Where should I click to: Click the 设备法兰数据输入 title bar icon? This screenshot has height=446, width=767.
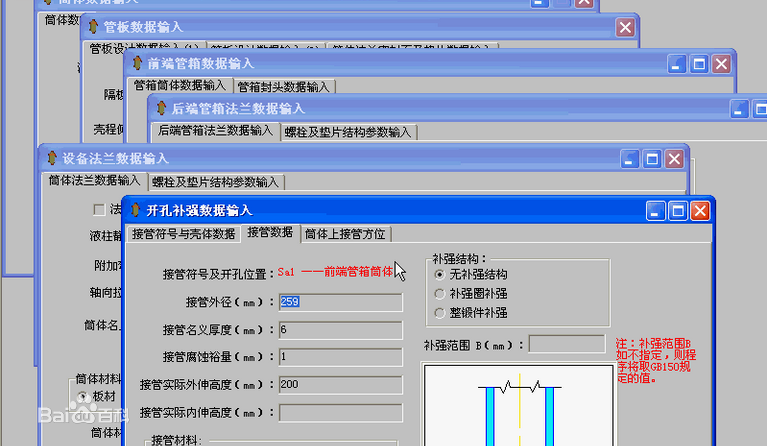(52, 158)
